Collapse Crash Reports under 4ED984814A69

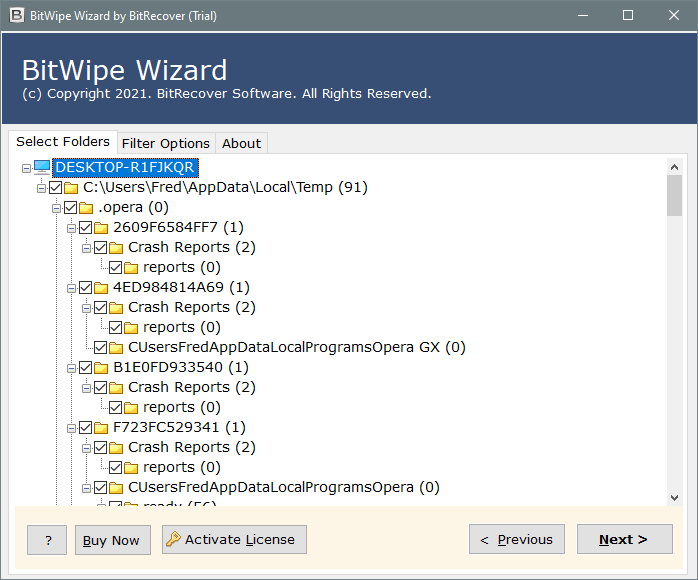tap(86, 308)
